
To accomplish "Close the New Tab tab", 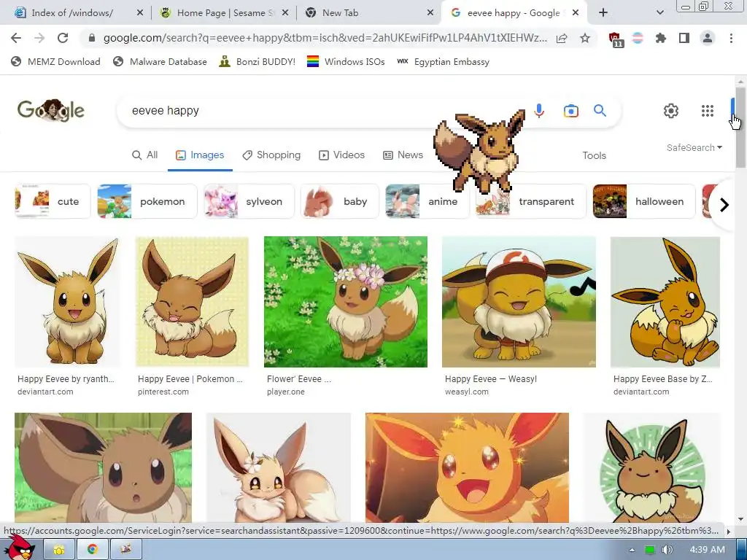I will pyautogui.click(x=430, y=13).
